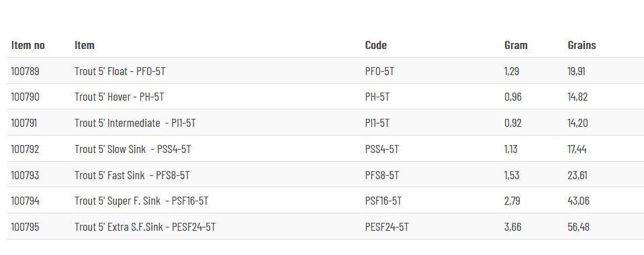Select code PESF24-5T cell
The height and width of the screenshot is (255, 644).
coord(387,227)
